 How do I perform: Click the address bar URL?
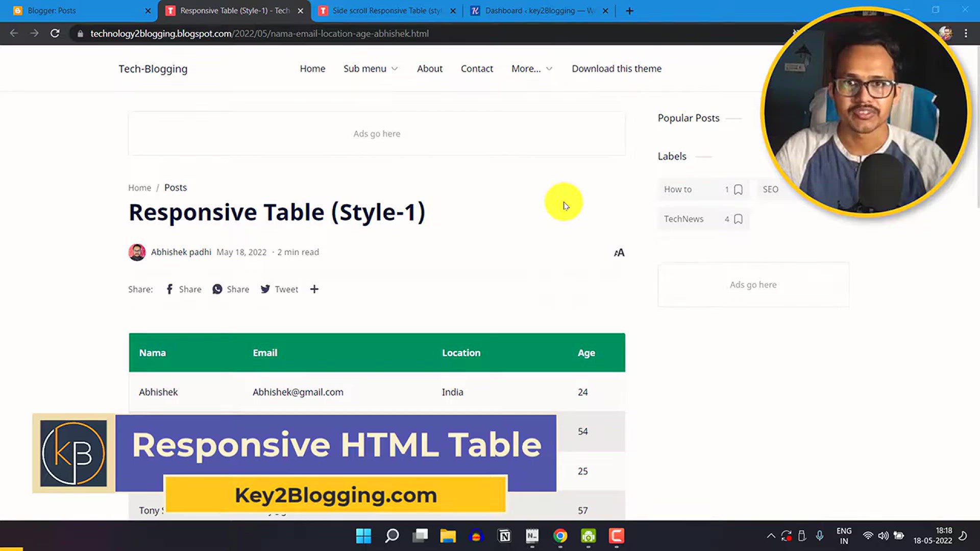click(259, 34)
